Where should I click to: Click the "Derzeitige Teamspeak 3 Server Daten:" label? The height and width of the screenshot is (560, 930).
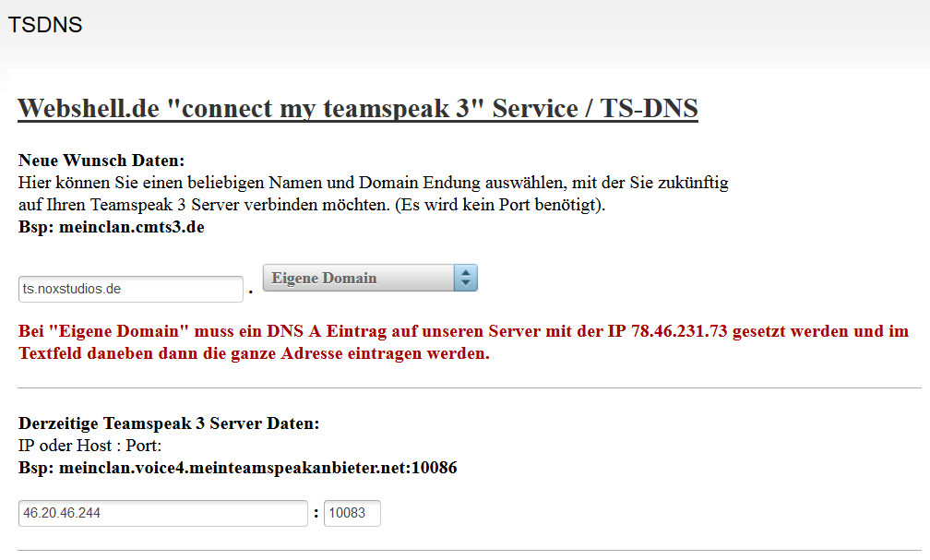pos(169,423)
